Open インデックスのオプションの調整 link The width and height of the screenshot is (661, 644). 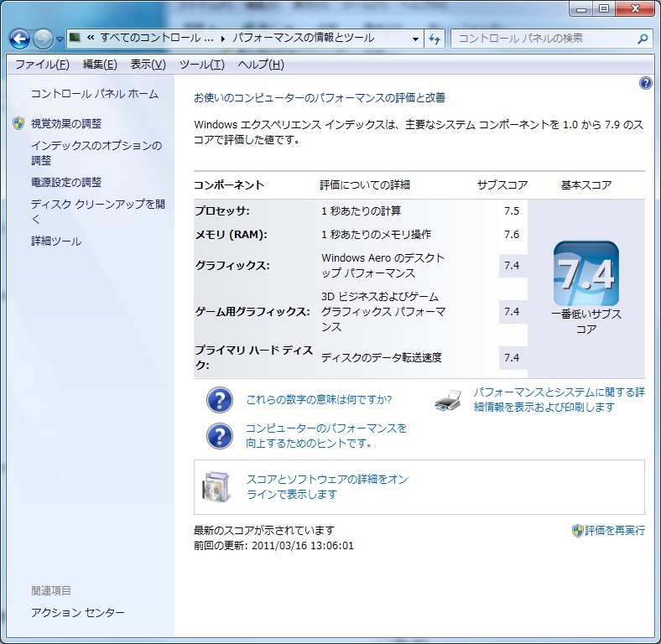click(96, 153)
